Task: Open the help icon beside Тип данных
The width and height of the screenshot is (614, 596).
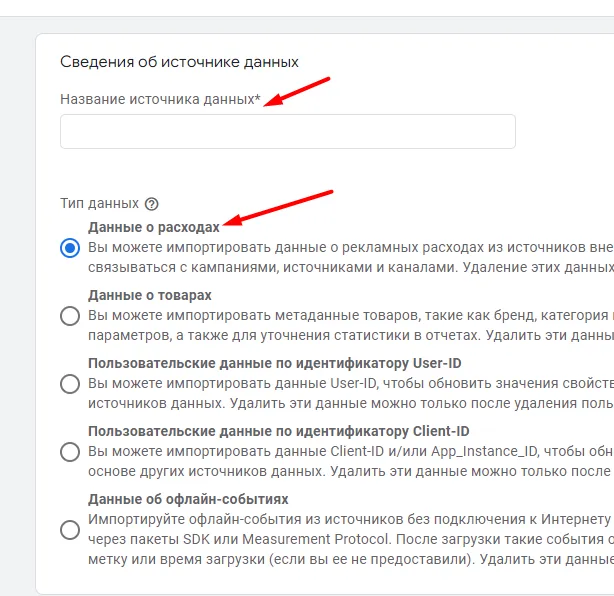Action: coord(152,204)
